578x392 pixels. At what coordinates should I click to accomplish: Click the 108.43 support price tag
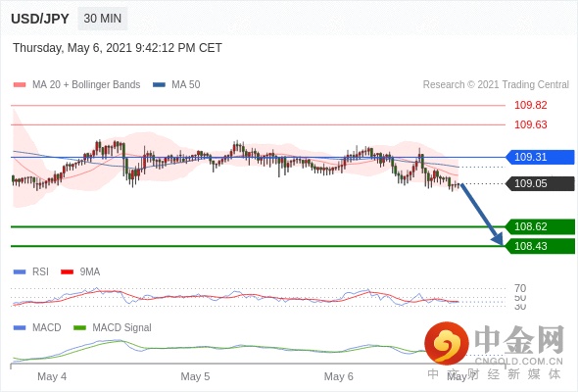point(539,246)
